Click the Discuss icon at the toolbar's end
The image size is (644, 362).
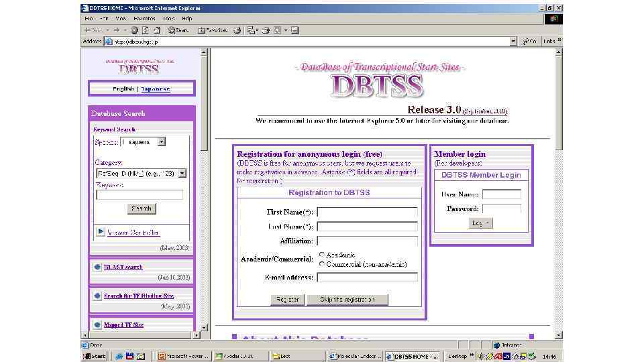(x=294, y=30)
